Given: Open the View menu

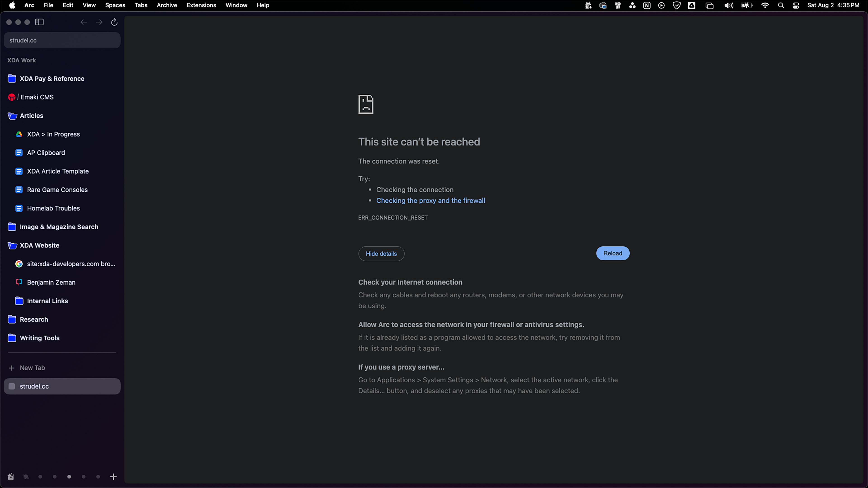Looking at the screenshot, I should 89,5.
